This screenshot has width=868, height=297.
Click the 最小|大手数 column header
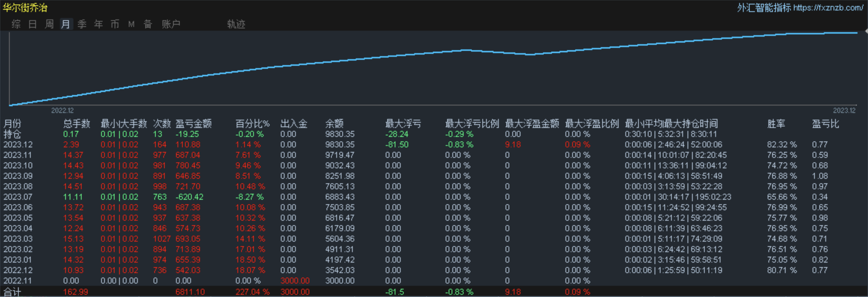[124, 123]
